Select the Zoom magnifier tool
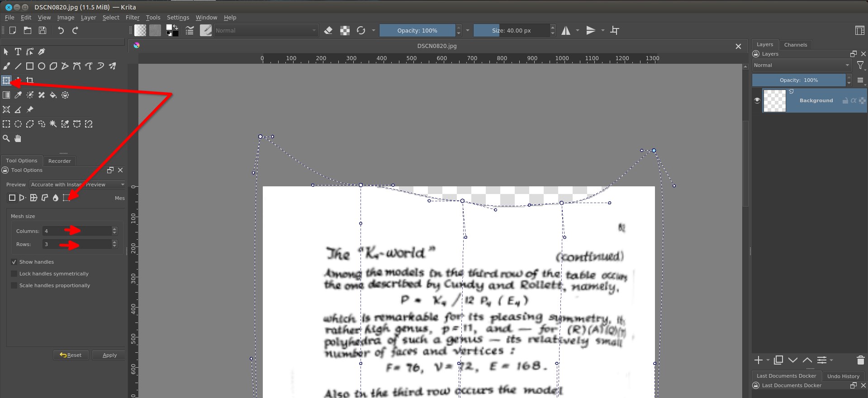Viewport: 868px width, 398px height. tap(6, 138)
